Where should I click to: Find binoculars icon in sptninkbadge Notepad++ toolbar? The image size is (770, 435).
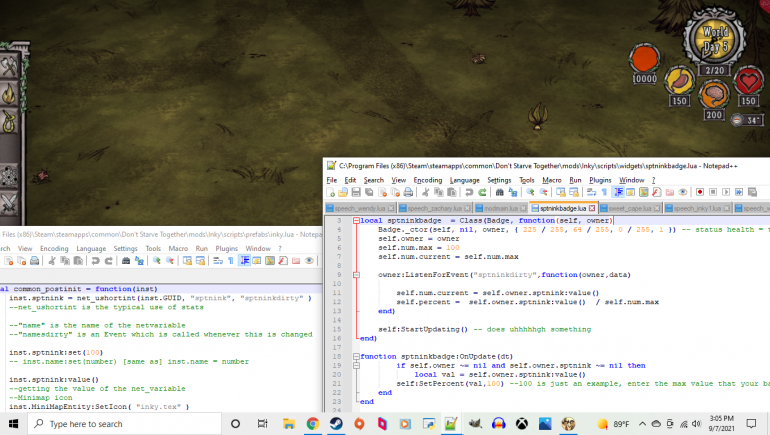[x=499, y=192]
